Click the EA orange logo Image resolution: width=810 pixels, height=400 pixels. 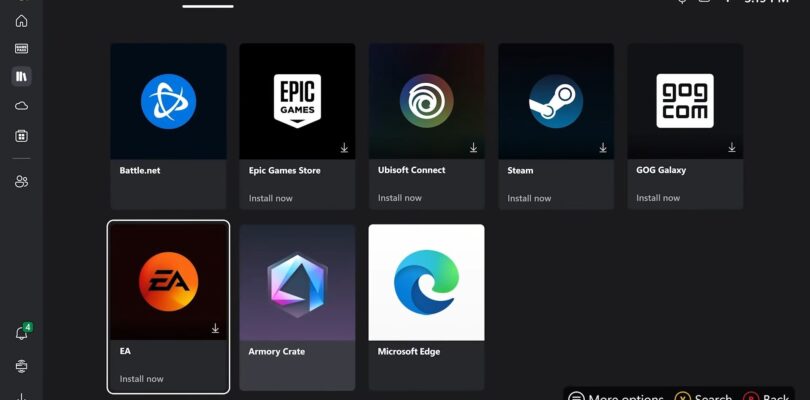(x=168, y=282)
